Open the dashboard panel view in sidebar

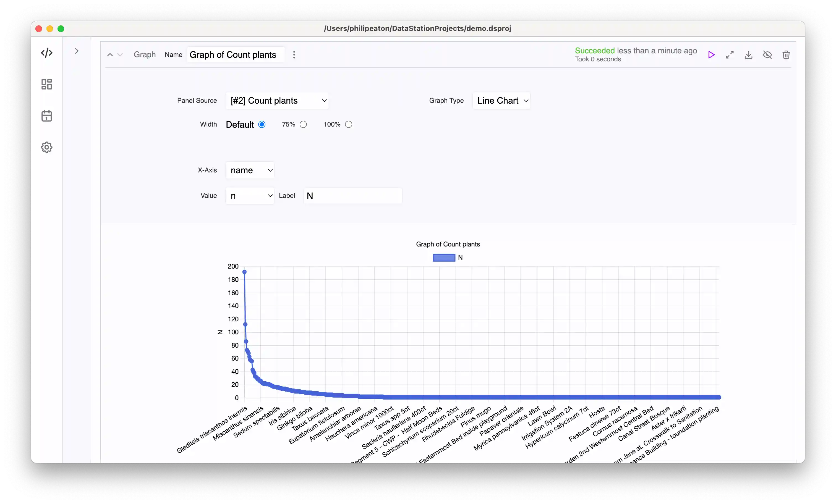(46, 84)
